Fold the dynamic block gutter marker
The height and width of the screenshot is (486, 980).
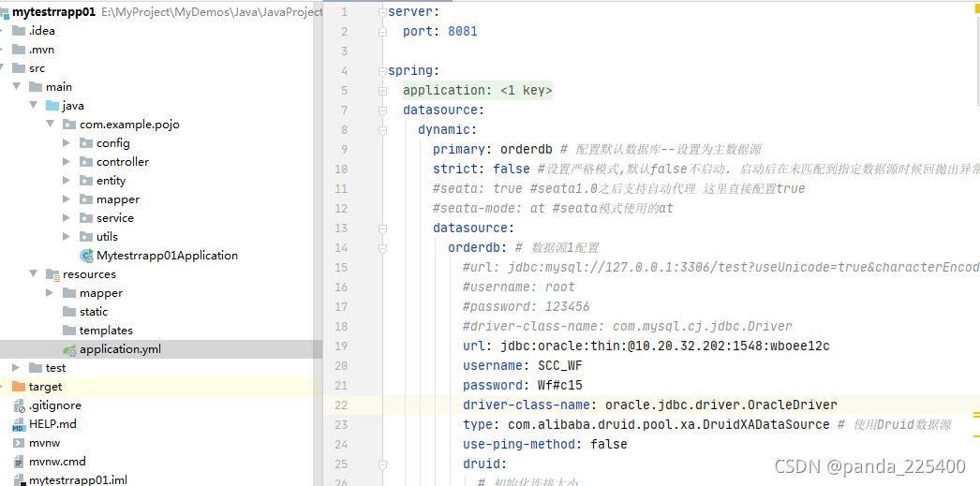point(382,130)
